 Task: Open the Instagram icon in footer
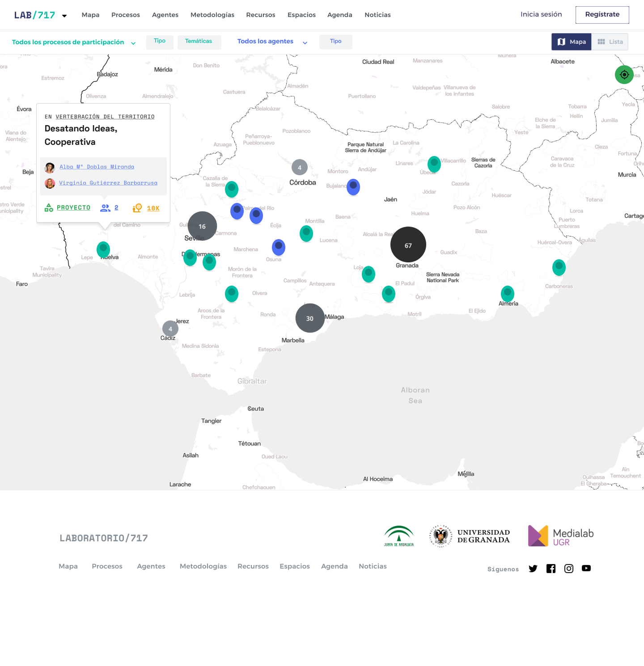pos(569,569)
